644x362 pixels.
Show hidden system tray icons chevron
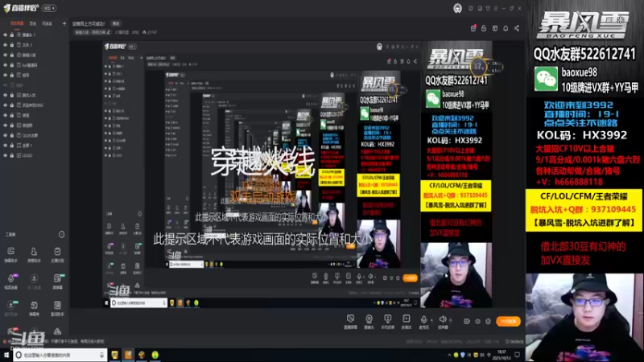449,355
